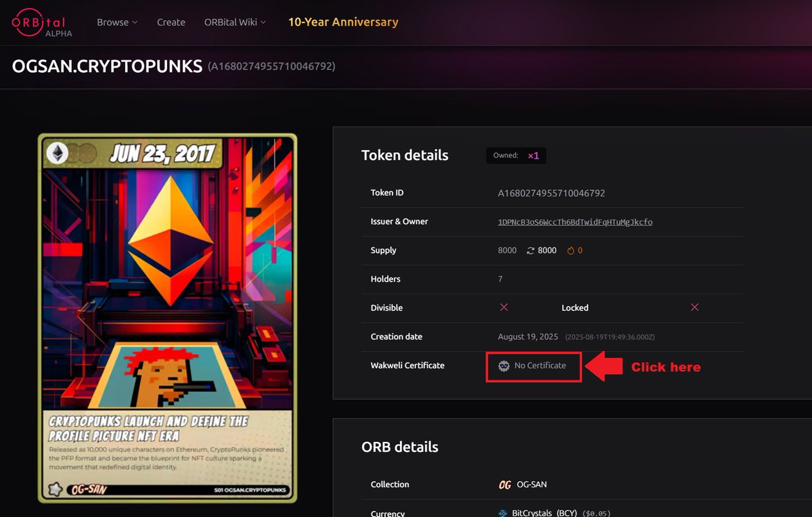
Task: Click the ORBital Alpha logo
Action: click(x=42, y=22)
